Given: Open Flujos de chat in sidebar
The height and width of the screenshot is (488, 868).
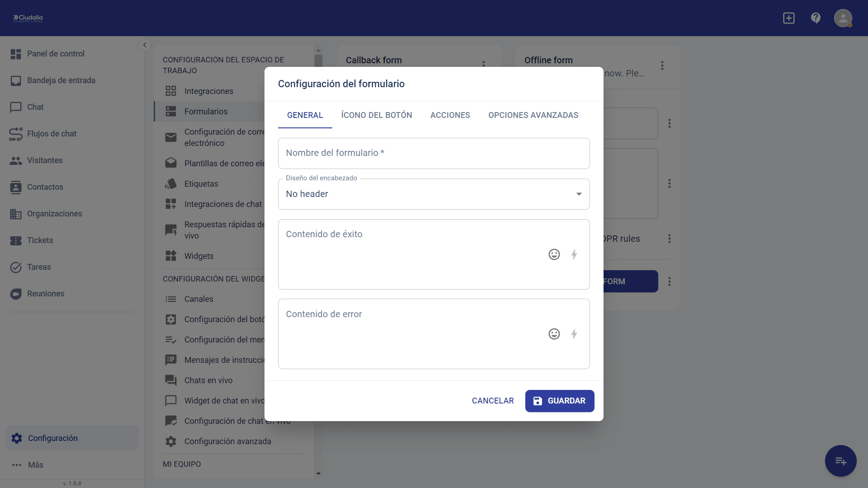Looking at the screenshot, I should [x=52, y=134].
